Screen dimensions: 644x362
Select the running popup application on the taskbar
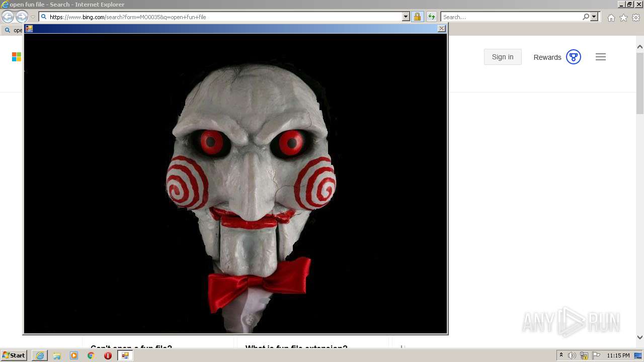(125, 355)
